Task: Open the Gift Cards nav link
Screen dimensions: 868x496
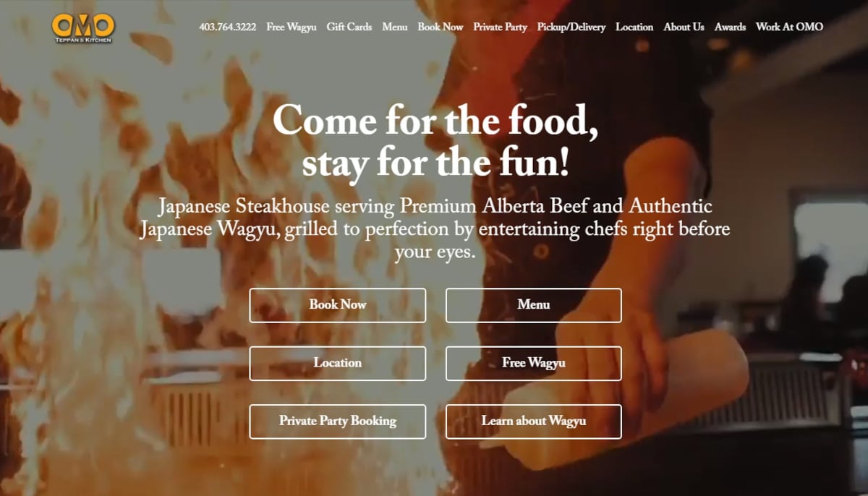Action: (349, 27)
